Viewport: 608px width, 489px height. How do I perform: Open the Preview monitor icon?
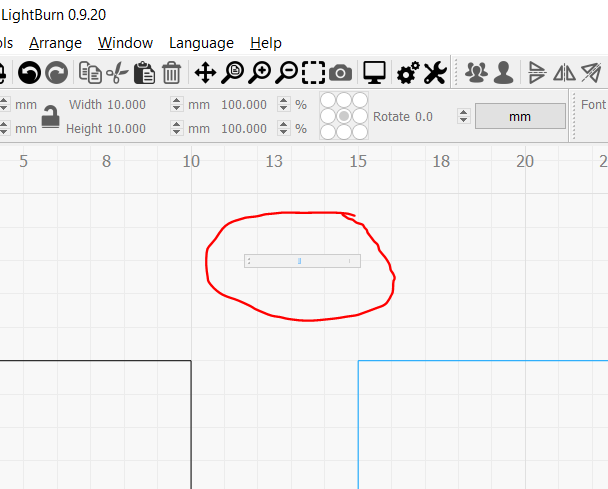coord(374,73)
